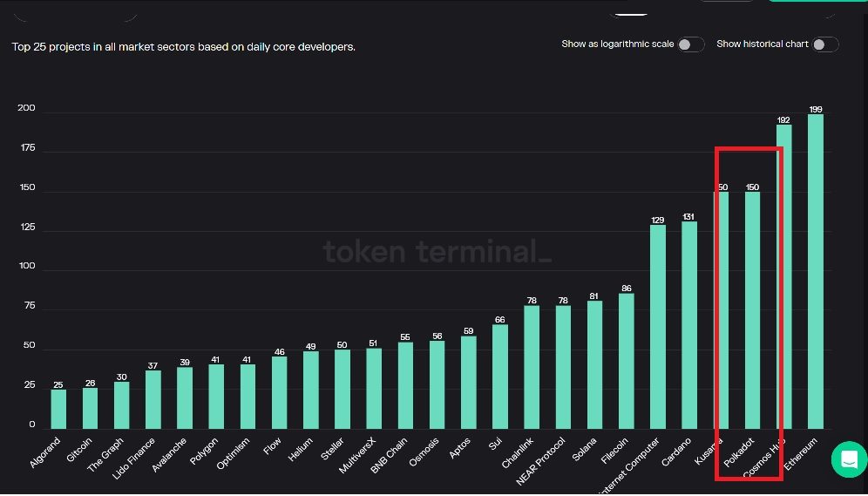
Task: Click the Chainlink bar in the chart
Action: (x=532, y=367)
